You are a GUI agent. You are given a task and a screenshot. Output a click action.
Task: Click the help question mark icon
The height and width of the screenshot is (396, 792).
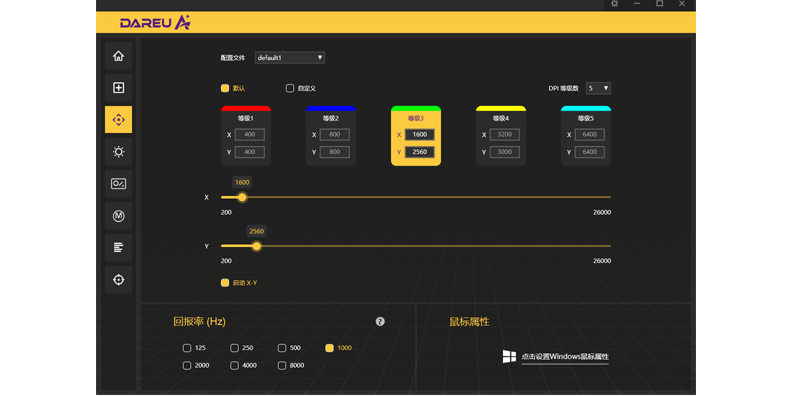380,322
